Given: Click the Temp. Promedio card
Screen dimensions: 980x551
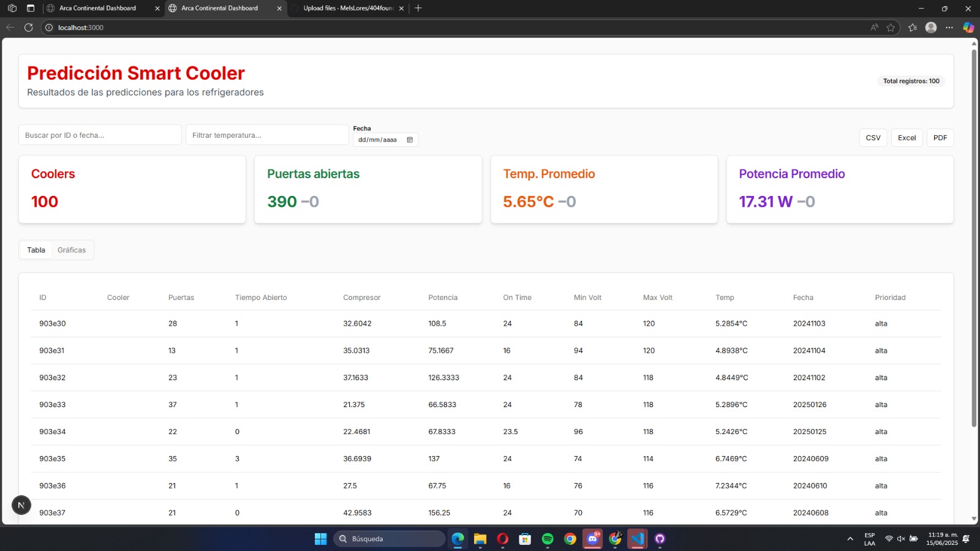Looking at the screenshot, I should (604, 189).
